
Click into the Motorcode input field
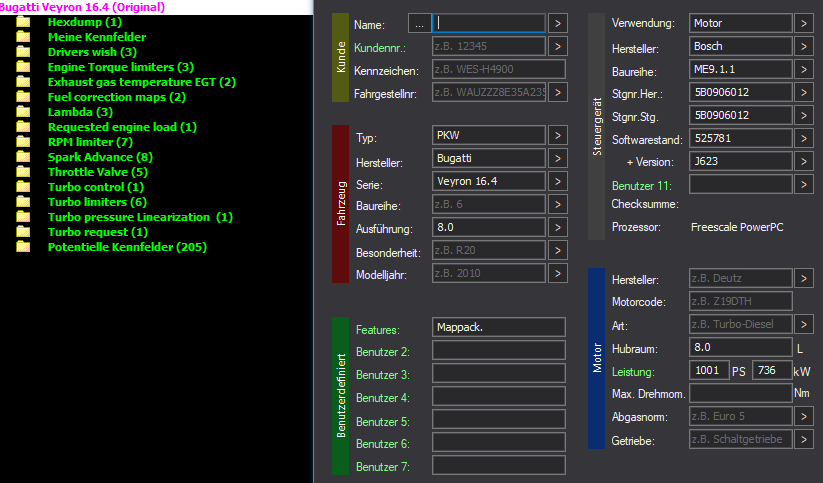pyautogui.click(x=741, y=301)
